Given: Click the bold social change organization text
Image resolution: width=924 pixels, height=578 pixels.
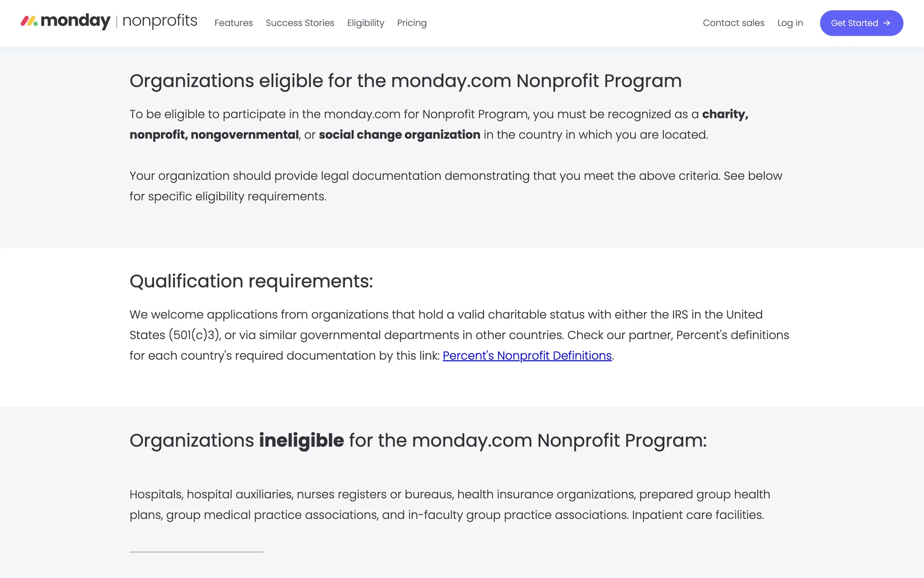Looking at the screenshot, I should coord(399,135).
